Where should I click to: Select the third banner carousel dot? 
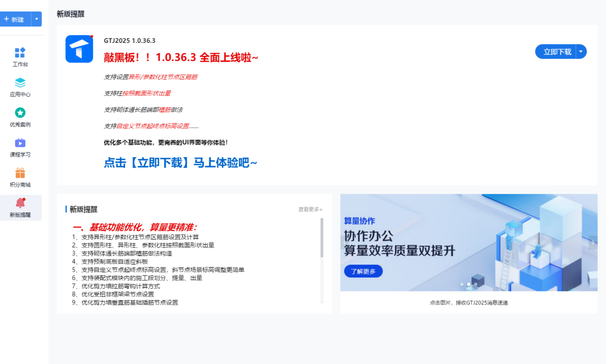pyautogui.click(x=476, y=284)
